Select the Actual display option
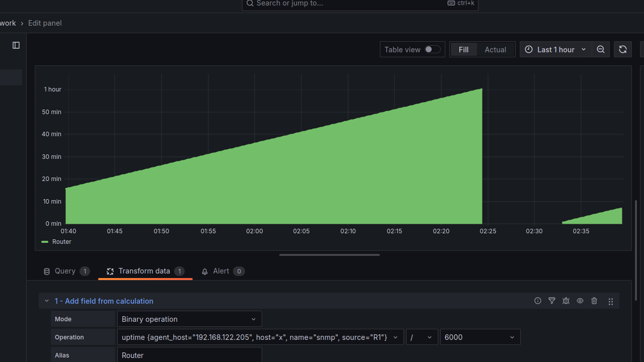Screen dimensions: 644x362 [x=495, y=49]
